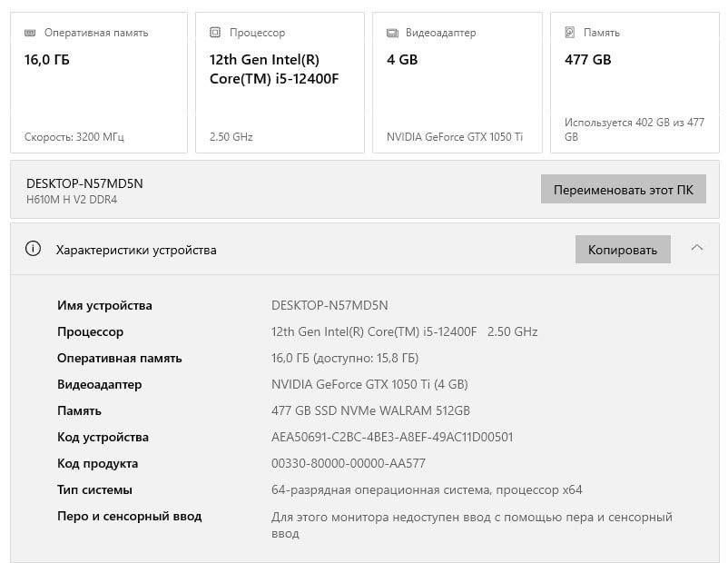Viewport: 728px width, 563px height.
Task: Open the Оперативная память 16,0 ГБ card
Action: (x=99, y=83)
